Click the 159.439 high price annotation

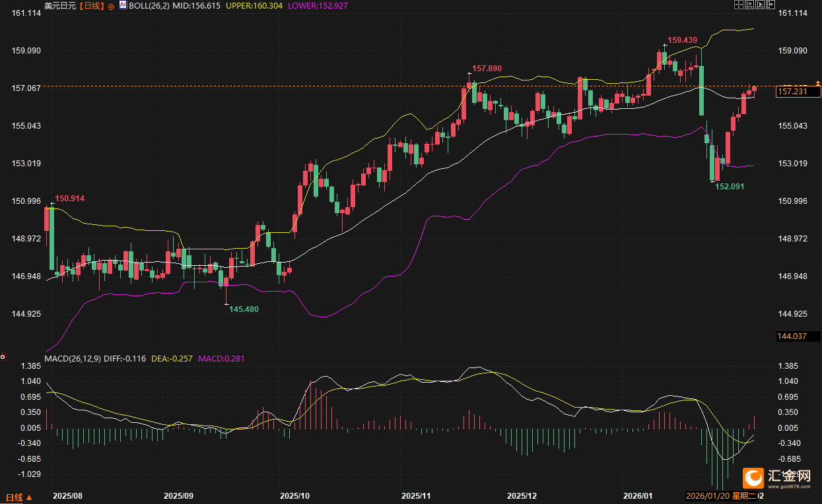tap(682, 40)
